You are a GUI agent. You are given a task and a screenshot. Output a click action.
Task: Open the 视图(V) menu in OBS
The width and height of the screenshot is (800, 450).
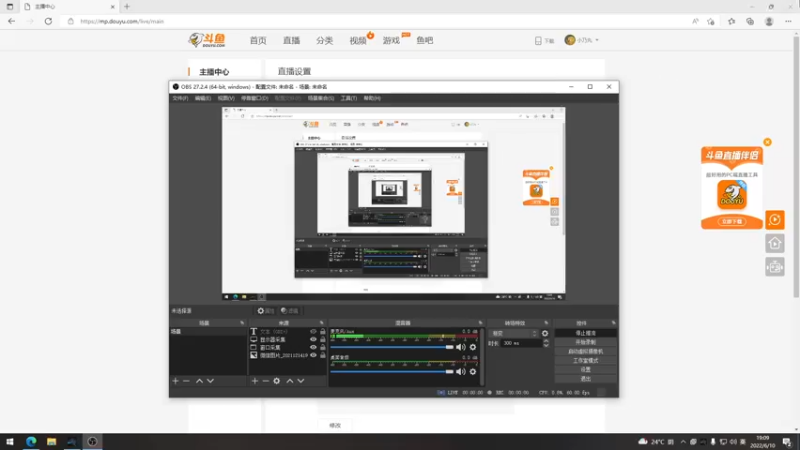[226, 98]
